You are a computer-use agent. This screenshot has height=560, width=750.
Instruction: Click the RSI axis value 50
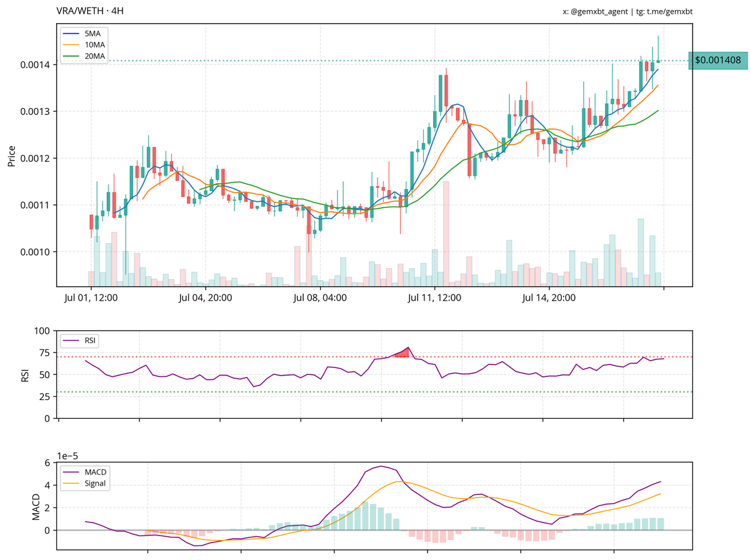click(45, 374)
